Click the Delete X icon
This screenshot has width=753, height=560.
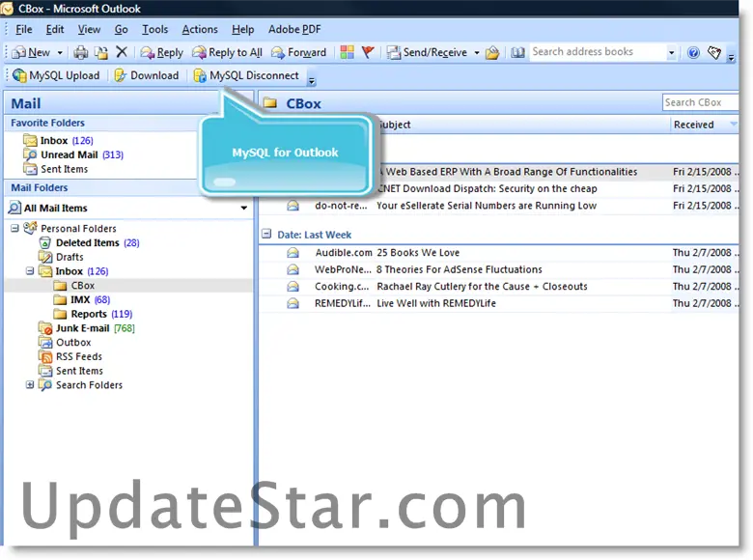(122, 52)
